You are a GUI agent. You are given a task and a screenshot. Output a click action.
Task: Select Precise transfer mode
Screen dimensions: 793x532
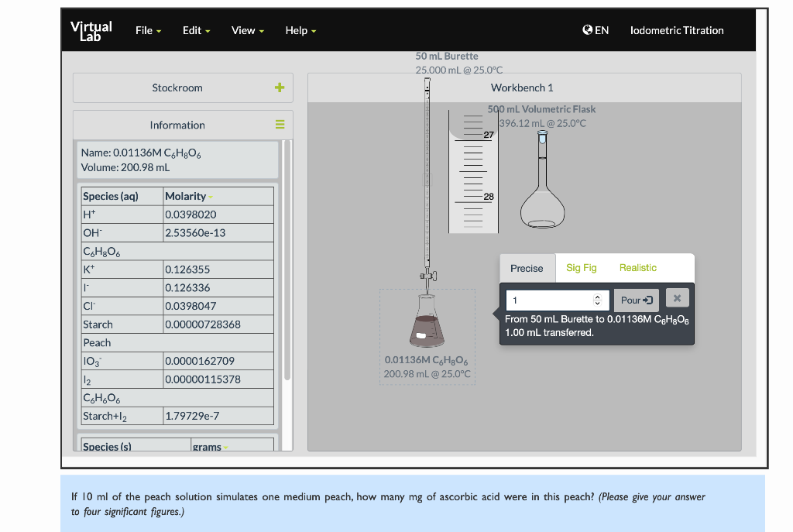[527, 268]
